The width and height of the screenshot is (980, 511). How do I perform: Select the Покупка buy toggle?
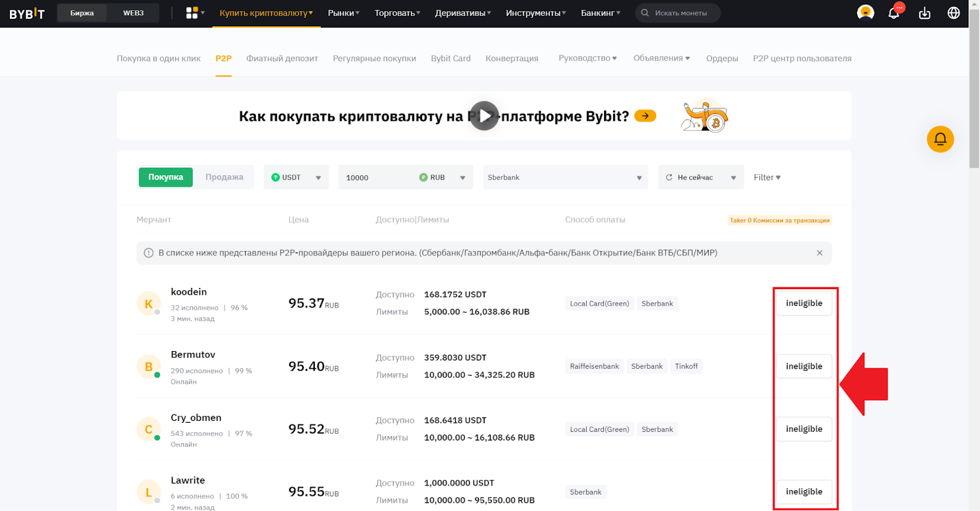[x=165, y=177]
